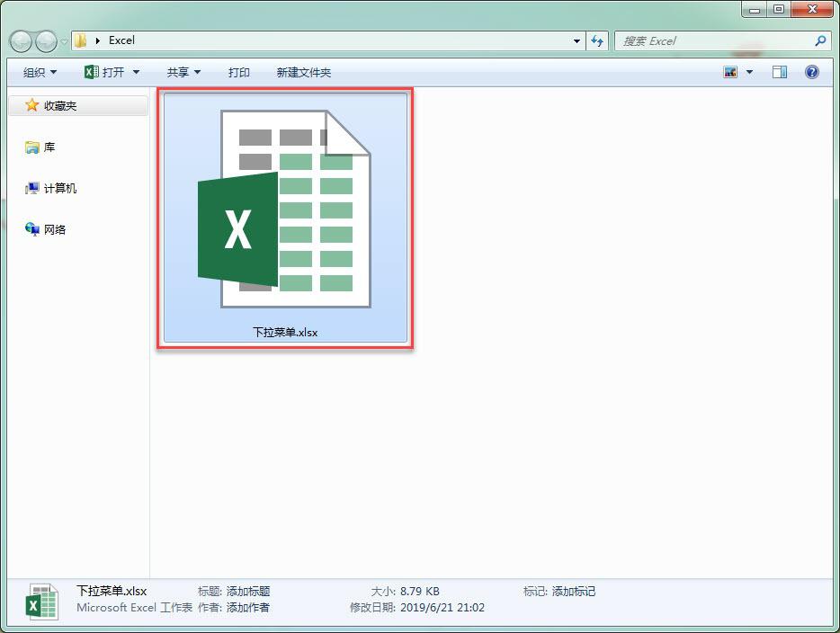The height and width of the screenshot is (633, 840).
Task: Open the recent pages dropdown arrow
Action: coord(64,41)
